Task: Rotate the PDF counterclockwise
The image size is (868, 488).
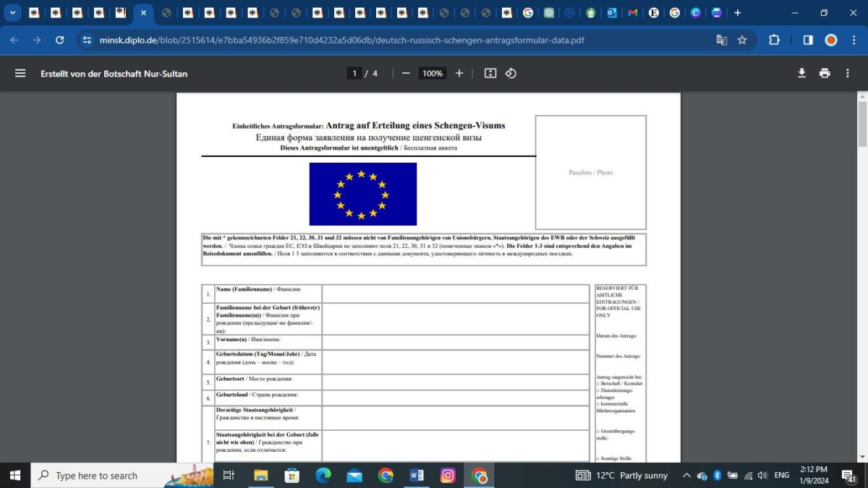Action: (511, 73)
